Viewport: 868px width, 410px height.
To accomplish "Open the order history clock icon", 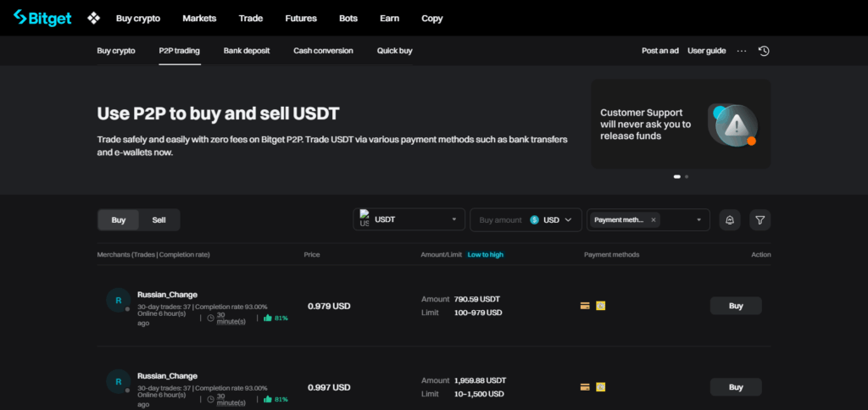I will [764, 51].
